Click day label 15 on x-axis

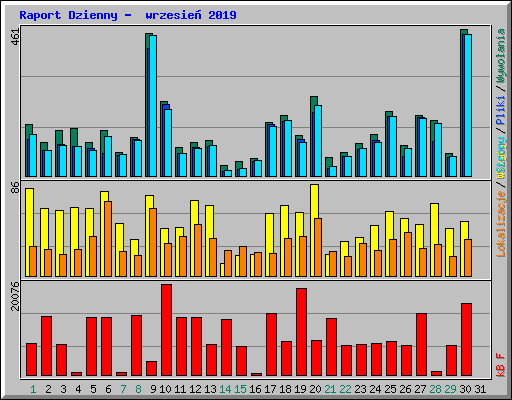coord(240,389)
